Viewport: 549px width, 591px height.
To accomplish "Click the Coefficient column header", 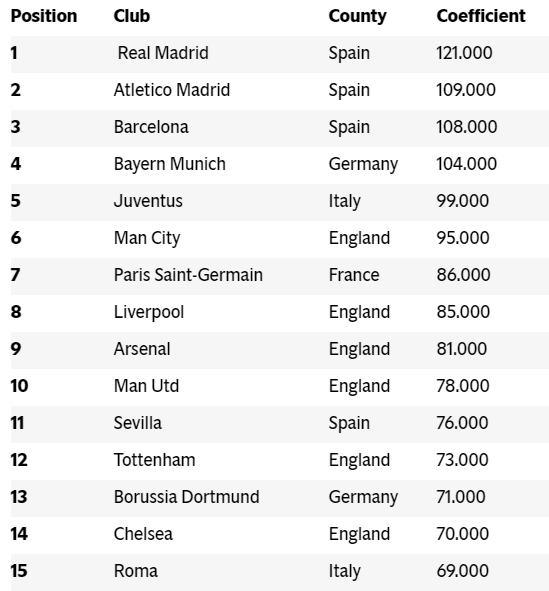I will pyautogui.click(x=481, y=16).
